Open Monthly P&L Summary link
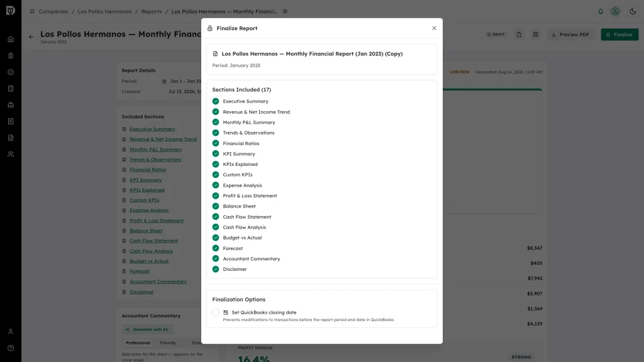Image resolution: width=644 pixels, height=362 pixels. 156,150
